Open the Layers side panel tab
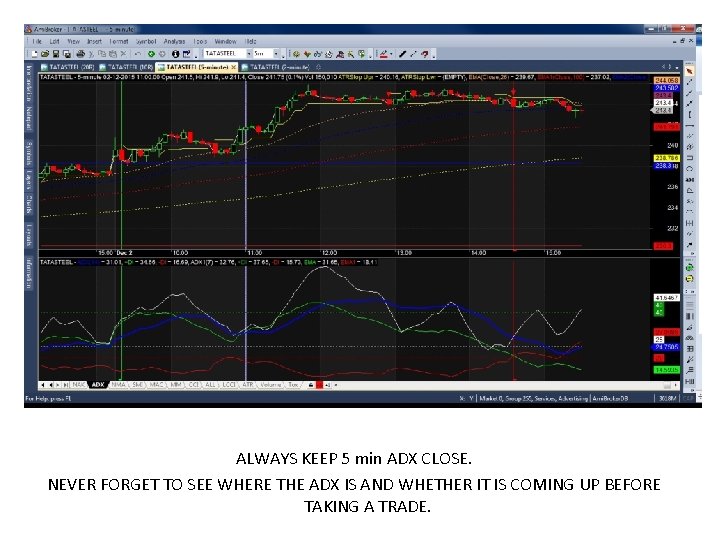Screen dimensions: 720x540 pos(29,179)
